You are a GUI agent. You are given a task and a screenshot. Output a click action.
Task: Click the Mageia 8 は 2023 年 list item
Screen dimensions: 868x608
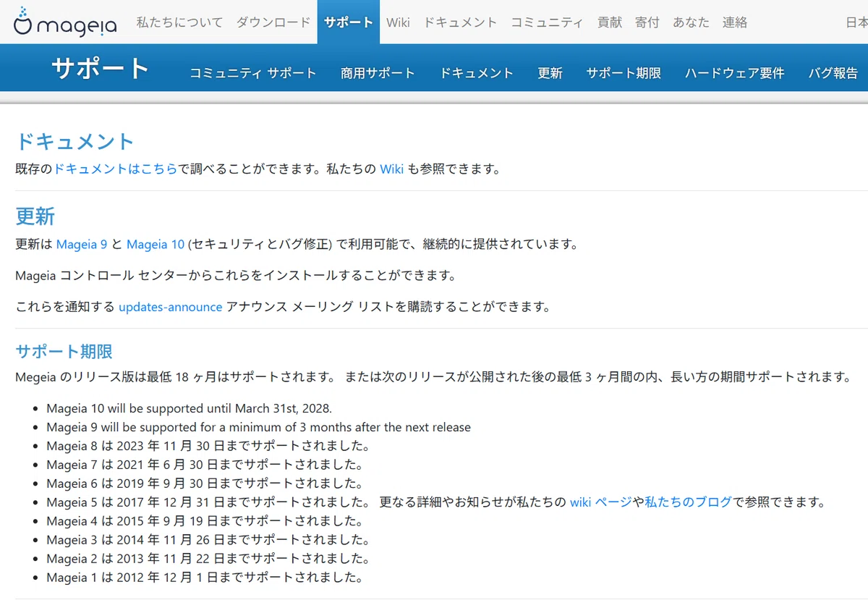(208, 446)
